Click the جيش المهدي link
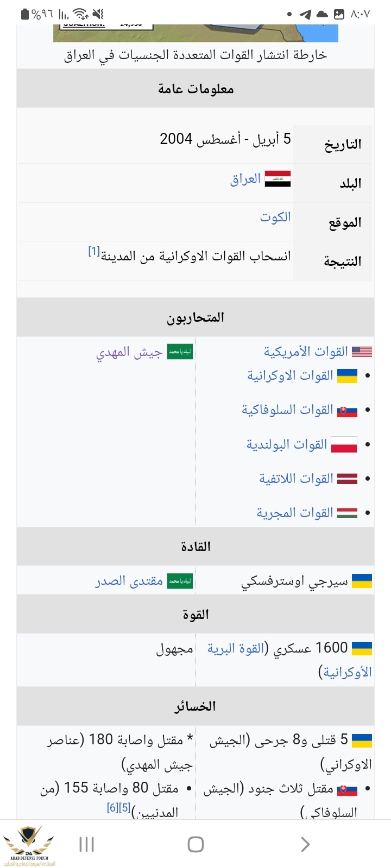Screen dimensions: 391x868 tap(129, 353)
